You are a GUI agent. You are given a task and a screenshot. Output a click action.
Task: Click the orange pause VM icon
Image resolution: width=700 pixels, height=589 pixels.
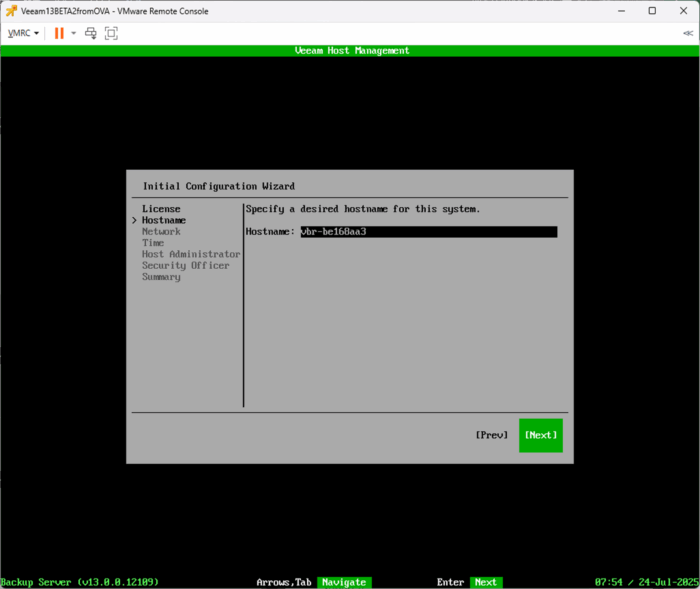point(59,33)
